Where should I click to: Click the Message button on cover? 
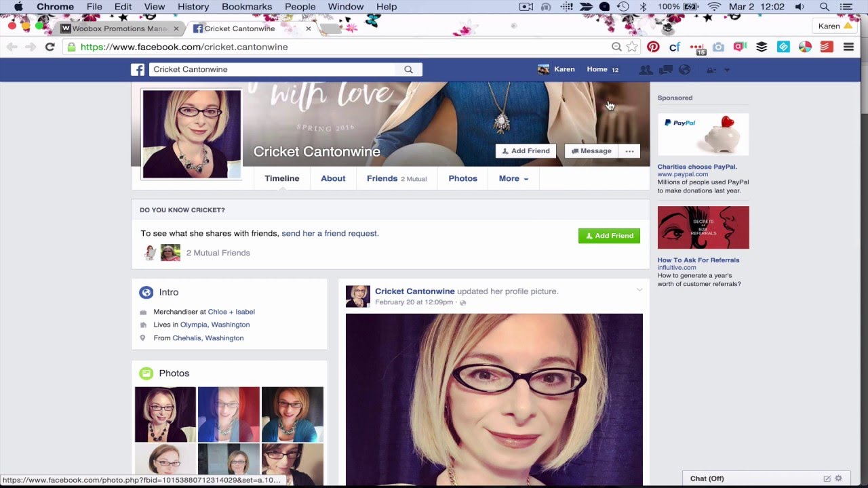(591, 151)
